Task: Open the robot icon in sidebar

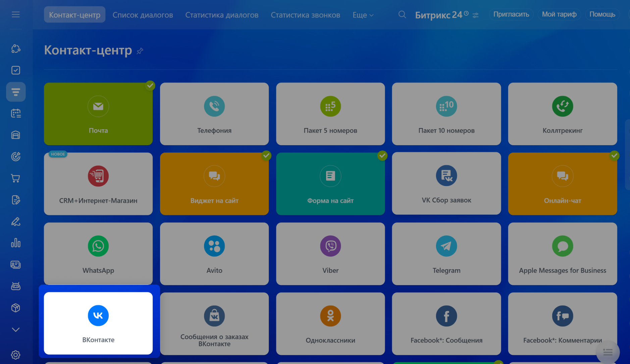Action: pyautogui.click(x=16, y=286)
